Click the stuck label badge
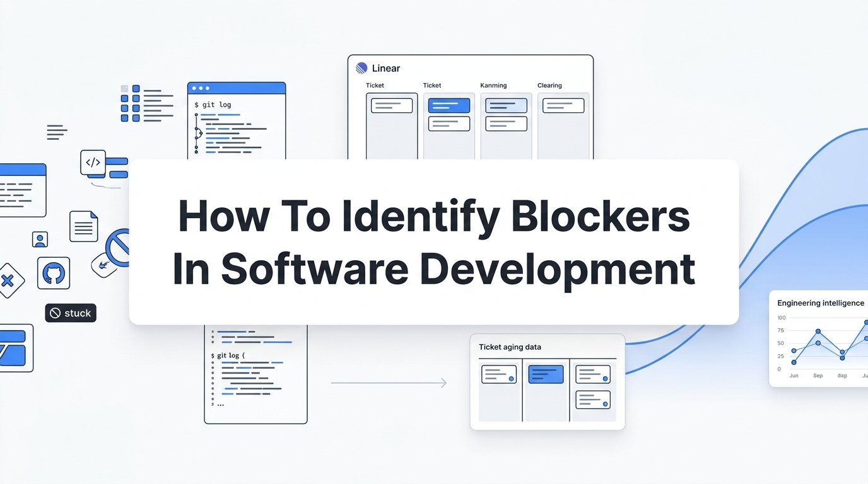Image resolution: width=868 pixels, height=484 pixels. 71,313
